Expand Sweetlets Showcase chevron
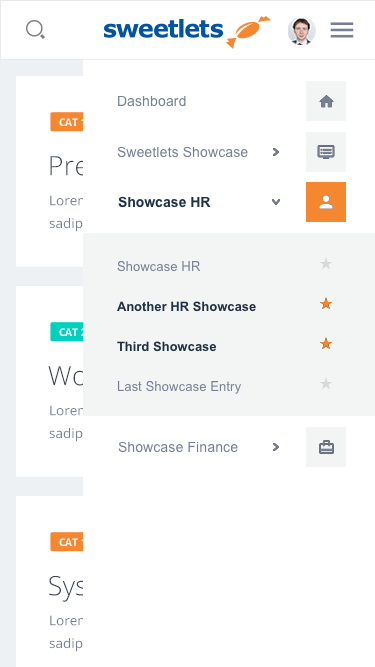The image size is (375, 667). click(x=276, y=152)
